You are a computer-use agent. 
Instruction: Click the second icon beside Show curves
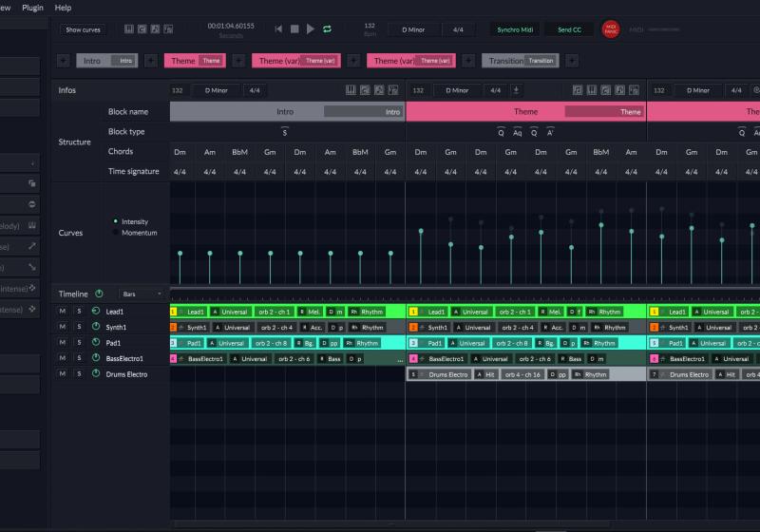coord(142,29)
